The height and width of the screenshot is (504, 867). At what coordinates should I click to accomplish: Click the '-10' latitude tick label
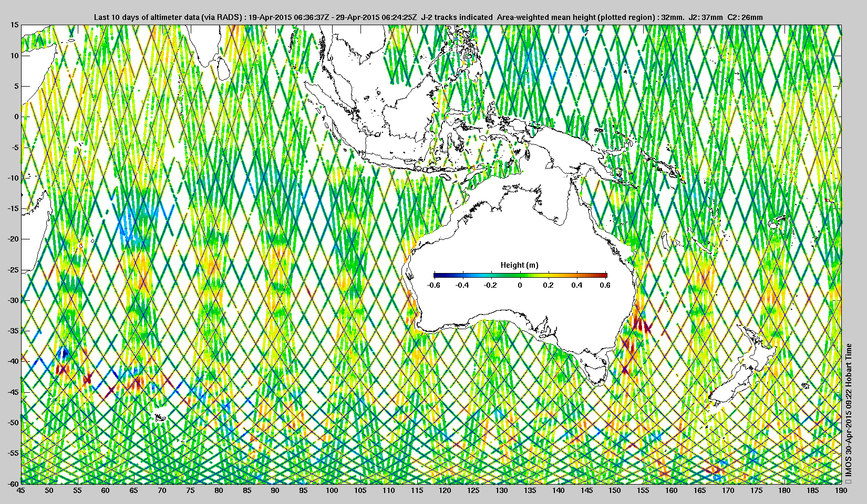[13, 178]
